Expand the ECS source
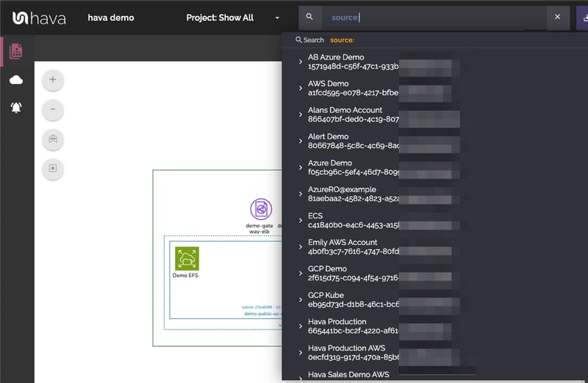Screen dimensions: 588x383 coord(301,221)
